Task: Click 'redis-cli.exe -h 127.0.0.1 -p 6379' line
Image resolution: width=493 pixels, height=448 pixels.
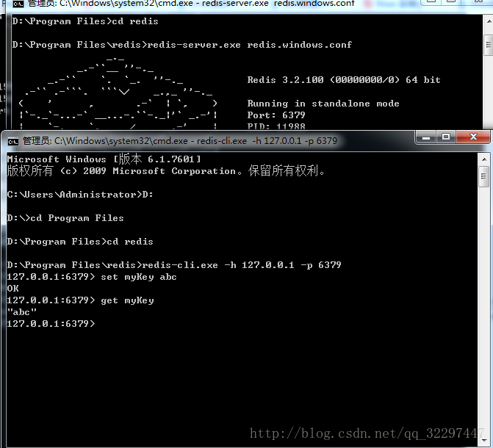Action: (x=174, y=265)
